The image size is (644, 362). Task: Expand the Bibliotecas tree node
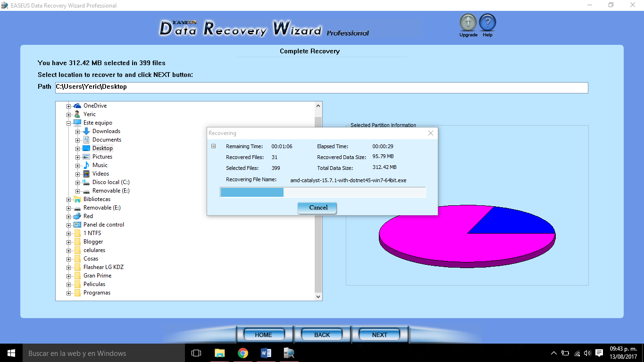coord(69,199)
